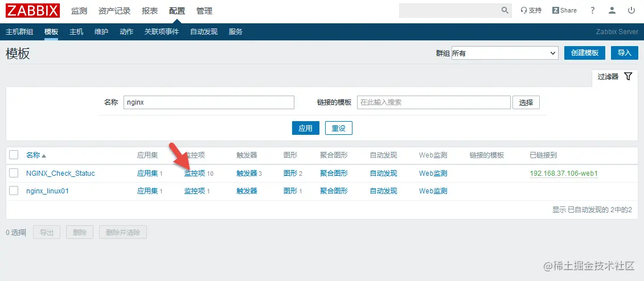Switch to the 维护 tab

click(101, 32)
